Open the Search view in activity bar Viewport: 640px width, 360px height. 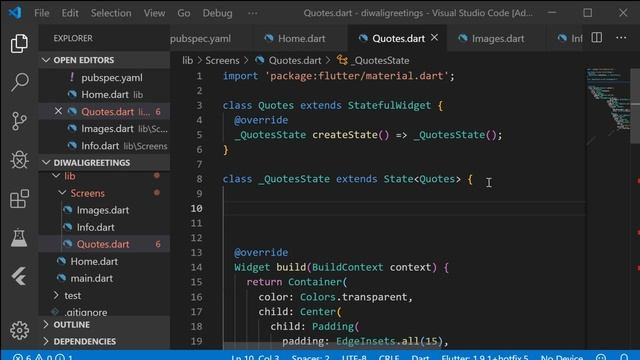[19, 82]
